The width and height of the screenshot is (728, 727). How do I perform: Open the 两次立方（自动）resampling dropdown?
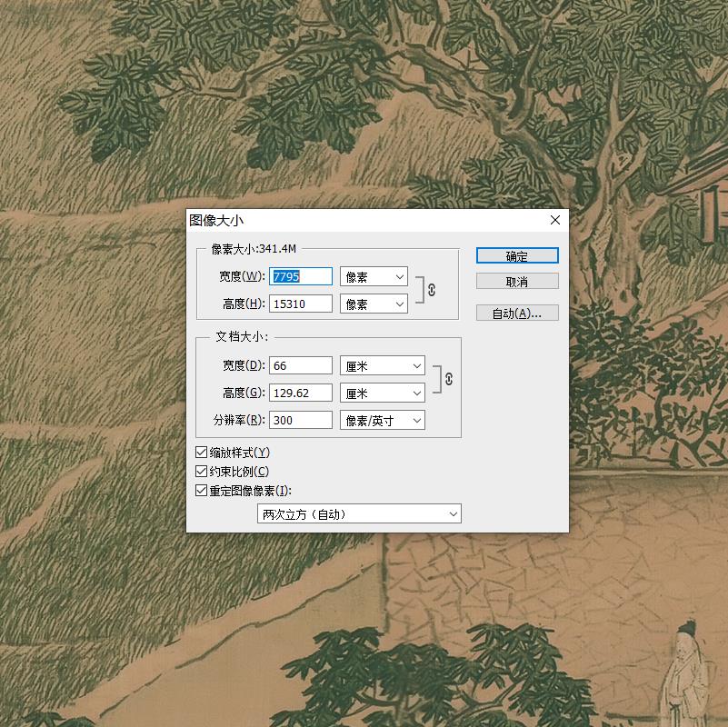click(x=359, y=514)
